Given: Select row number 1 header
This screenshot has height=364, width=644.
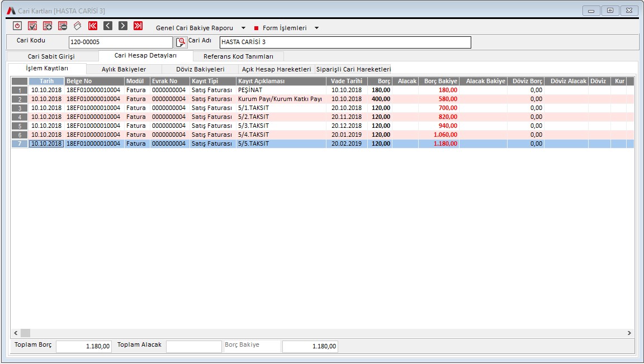Looking at the screenshot, I should point(20,90).
